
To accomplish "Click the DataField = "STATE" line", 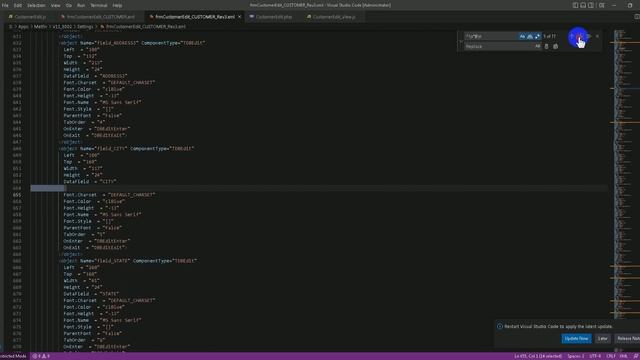I will click(x=91, y=294).
